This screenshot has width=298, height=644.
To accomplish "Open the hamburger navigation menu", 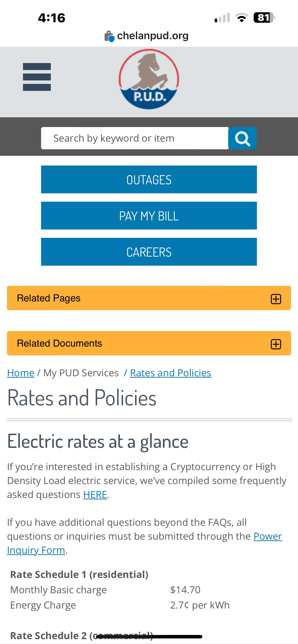I will 37,77.
